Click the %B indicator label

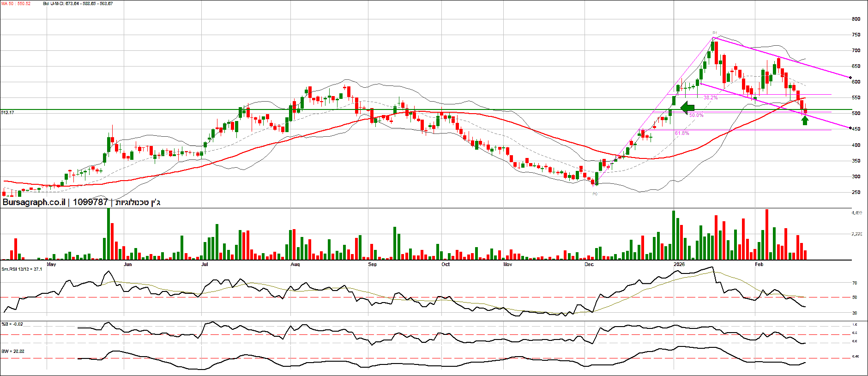12,324
